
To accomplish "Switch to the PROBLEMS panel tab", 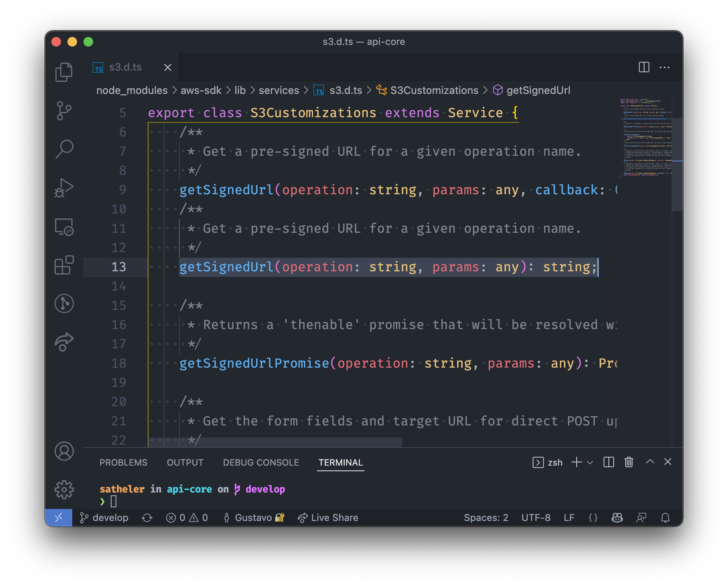I will (123, 462).
